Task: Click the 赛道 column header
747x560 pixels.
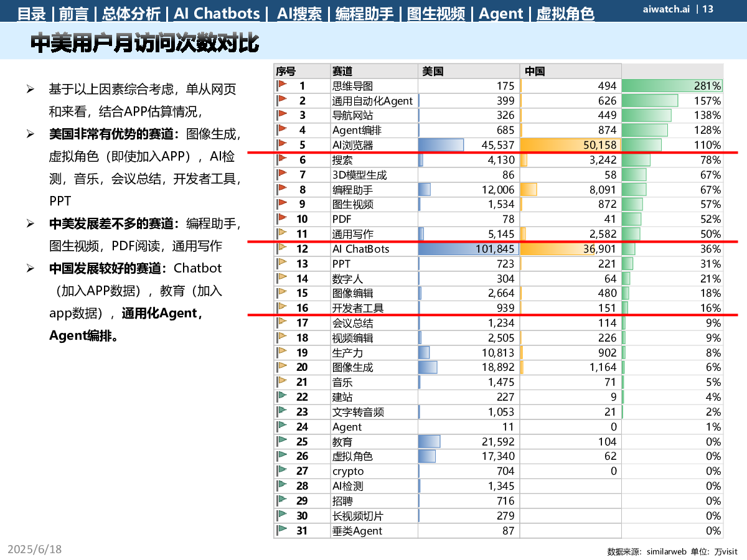Action: [x=374, y=71]
